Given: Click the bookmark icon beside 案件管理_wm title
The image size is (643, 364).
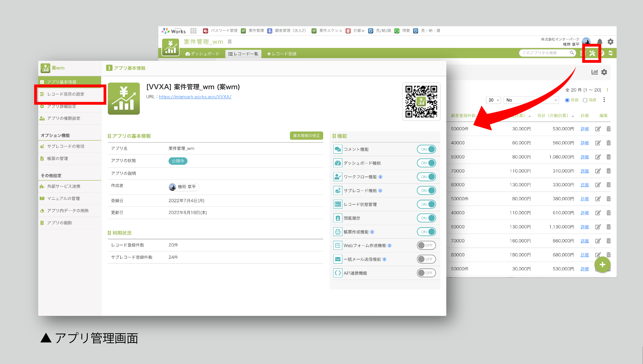Looking at the screenshot, I should click(229, 42).
